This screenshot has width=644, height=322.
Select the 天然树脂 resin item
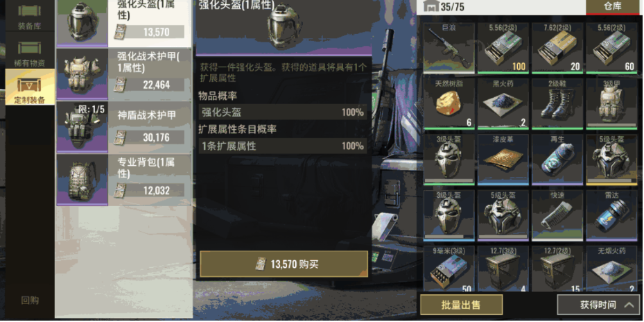(x=449, y=103)
